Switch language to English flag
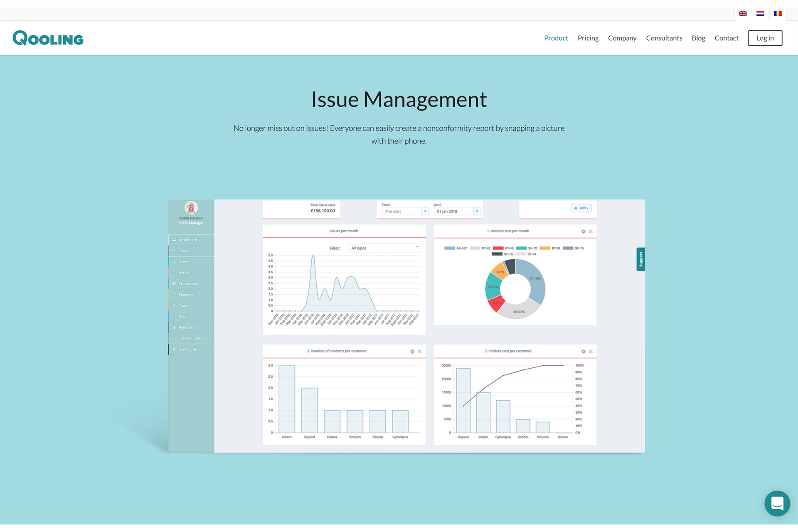 coord(743,14)
